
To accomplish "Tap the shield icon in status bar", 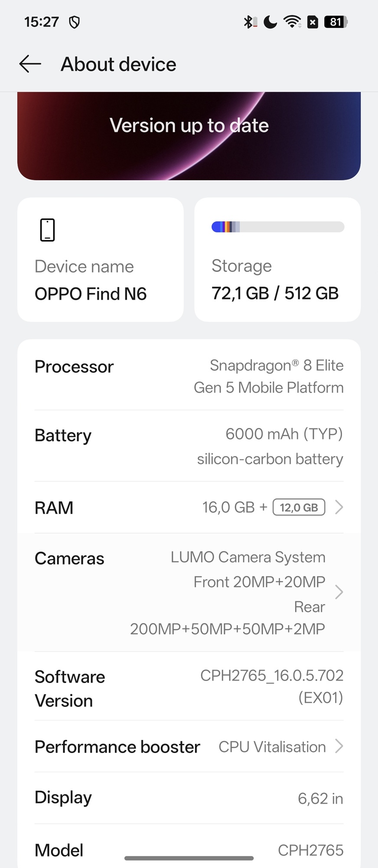I will tap(75, 22).
